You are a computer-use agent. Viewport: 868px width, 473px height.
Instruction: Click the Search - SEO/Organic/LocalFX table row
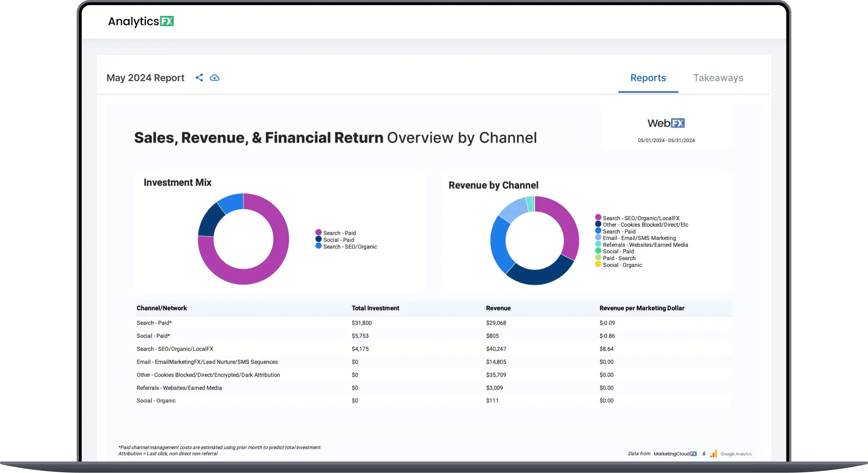click(175, 349)
